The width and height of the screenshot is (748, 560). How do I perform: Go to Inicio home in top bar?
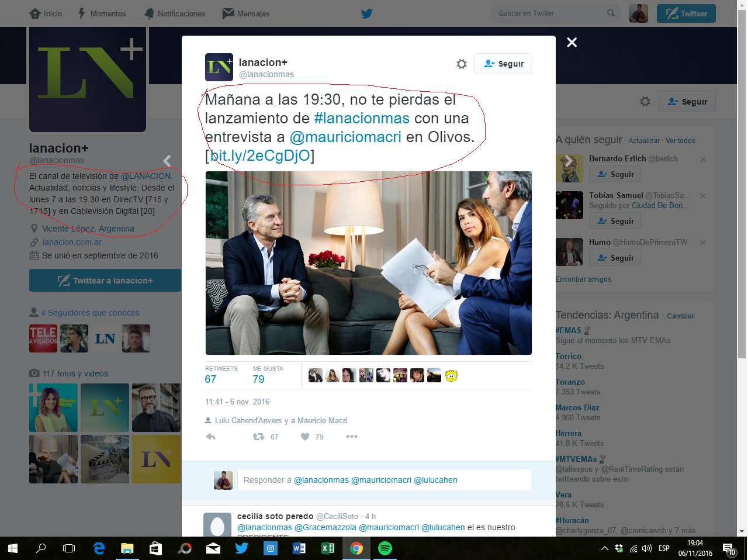tap(46, 13)
